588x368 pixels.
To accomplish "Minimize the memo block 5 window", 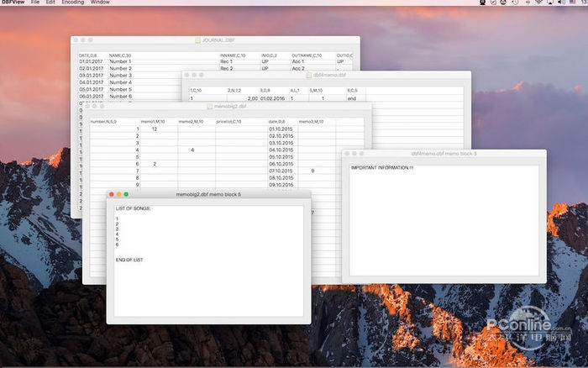I will [x=119, y=194].
